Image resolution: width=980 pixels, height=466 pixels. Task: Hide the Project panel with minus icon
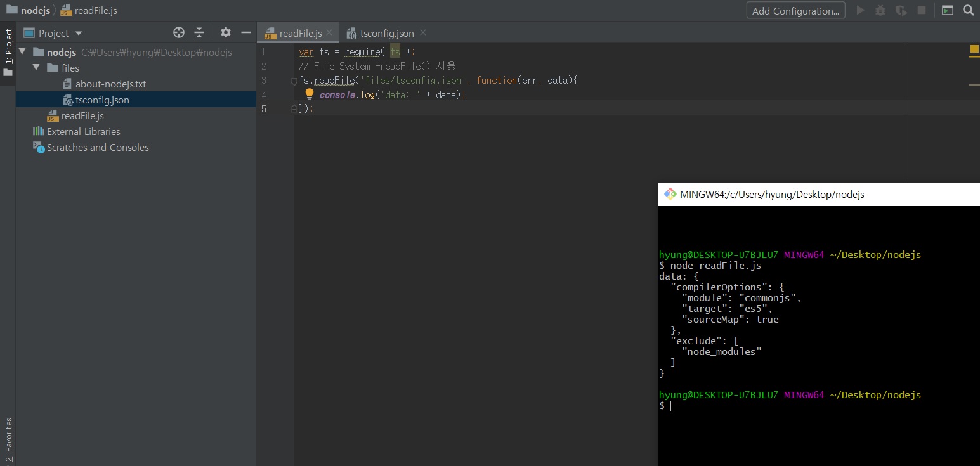tap(246, 33)
